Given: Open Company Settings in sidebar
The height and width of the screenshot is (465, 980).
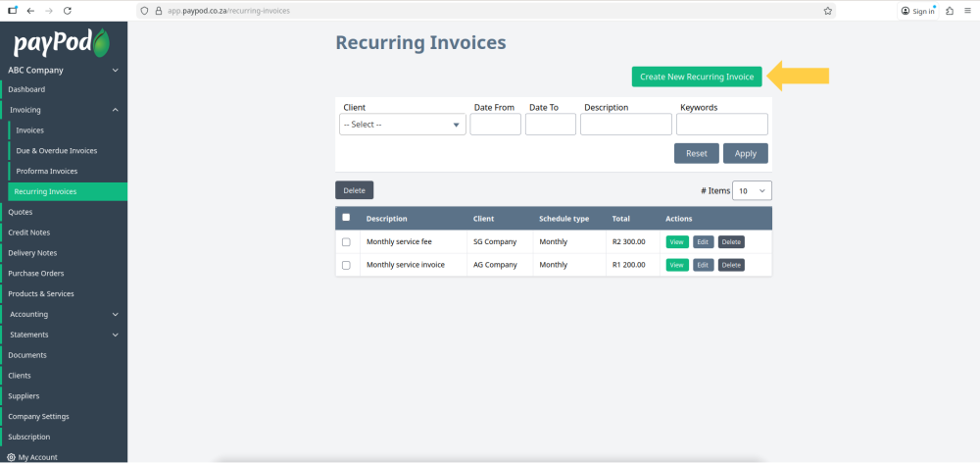Looking at the screenshot, I should coord(39,416).
